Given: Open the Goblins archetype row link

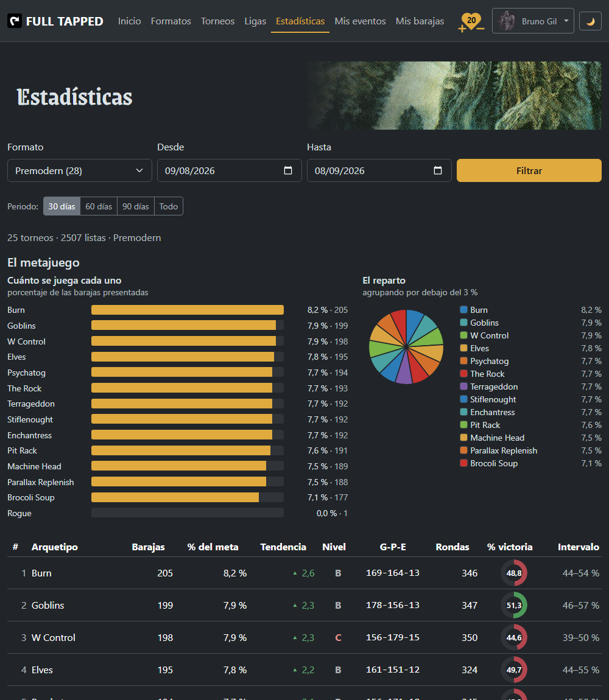Looking at the screenshot, I should 48,606.
